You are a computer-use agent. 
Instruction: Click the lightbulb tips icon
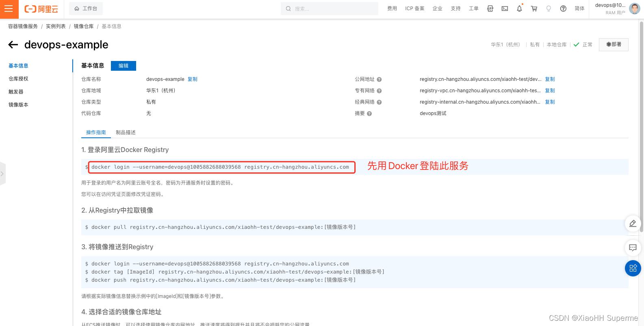click(x=549, y=9)
